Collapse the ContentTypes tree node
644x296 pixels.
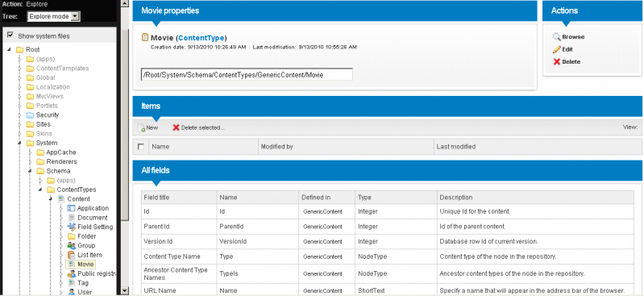tap(39, 190)
